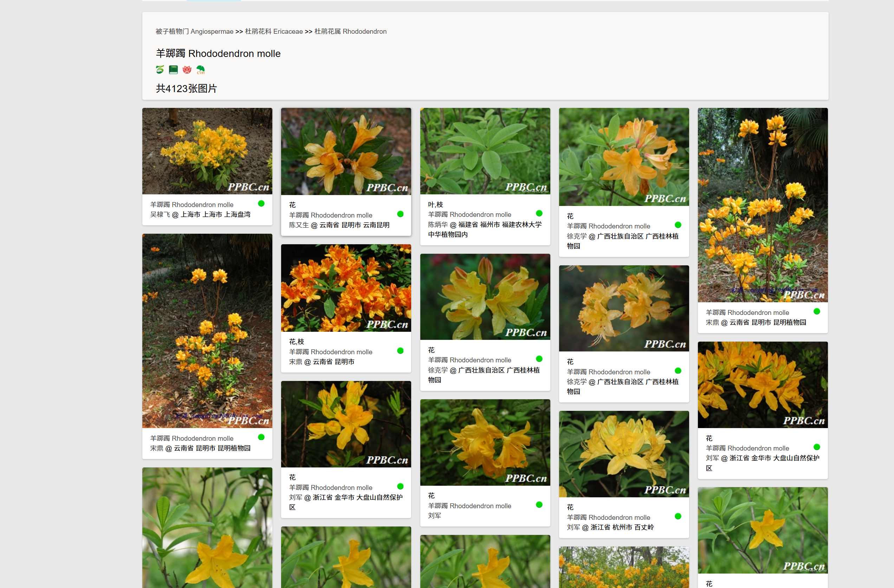Open 陈又生's close-up flower photo
The image size is (894, 588).
point(345,151)
